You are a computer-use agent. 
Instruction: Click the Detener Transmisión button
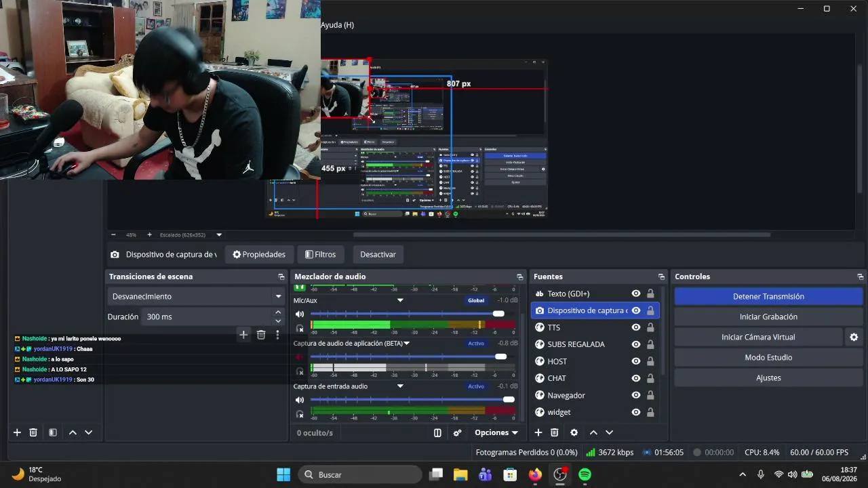(x=768, y=296)
